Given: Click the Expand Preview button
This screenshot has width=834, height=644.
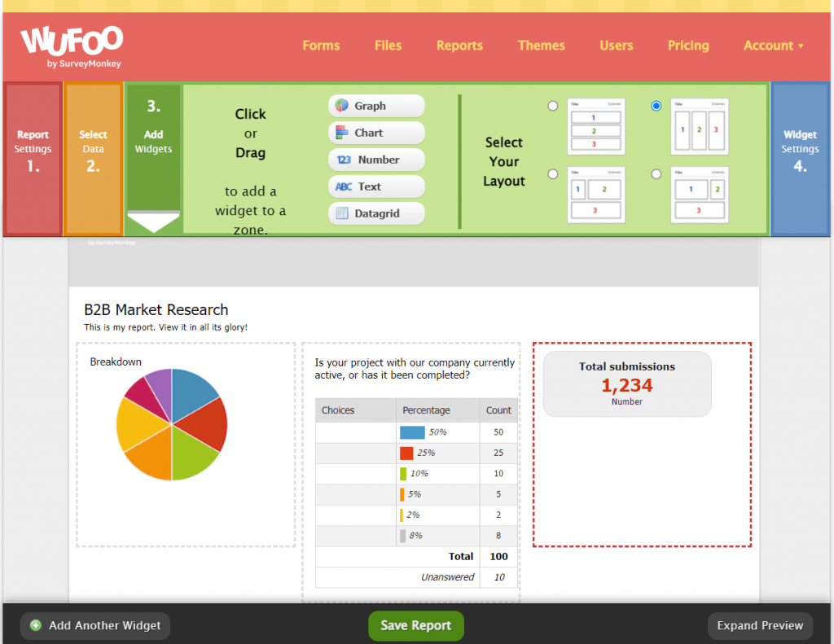Looking at the screenshot, I should click(x=759, y=625).
